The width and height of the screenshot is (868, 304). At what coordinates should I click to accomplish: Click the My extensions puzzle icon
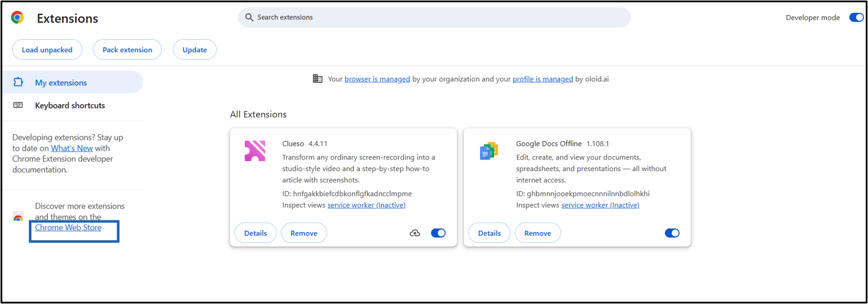tap(18, 82)
